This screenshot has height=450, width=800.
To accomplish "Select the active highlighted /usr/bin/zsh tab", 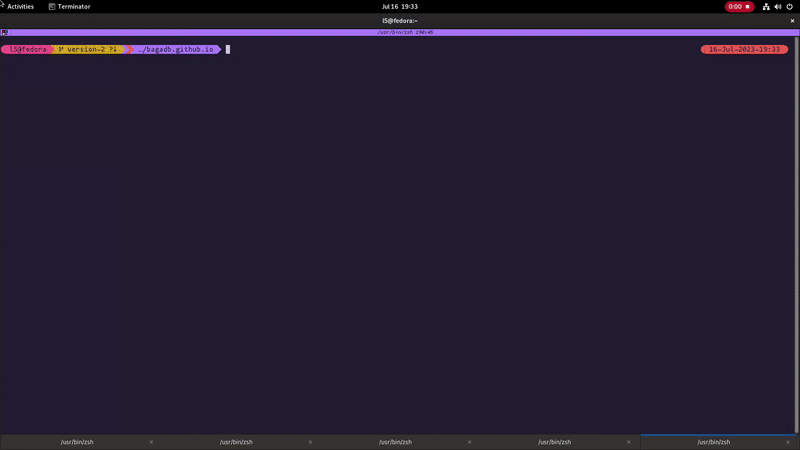I will click(x=714, y=442).
